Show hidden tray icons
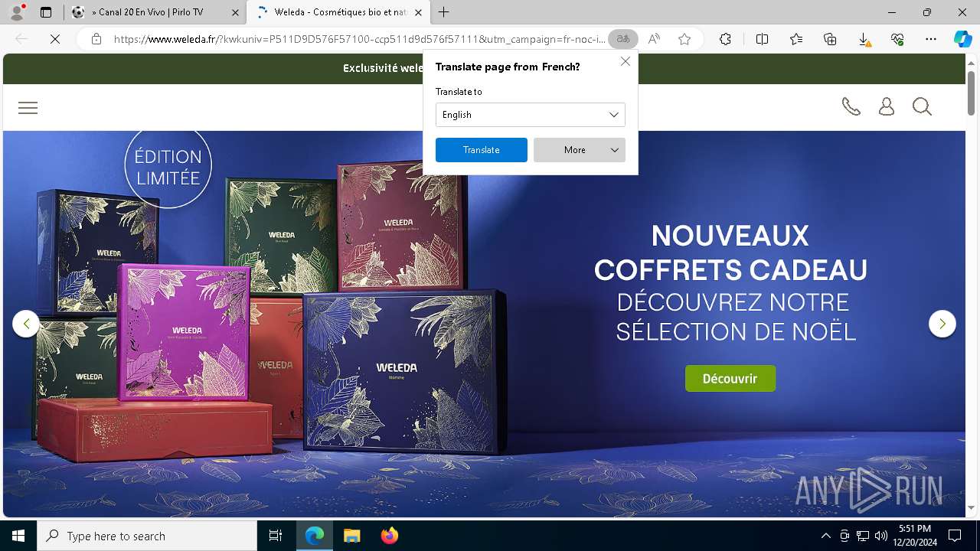 coord(825,536)
